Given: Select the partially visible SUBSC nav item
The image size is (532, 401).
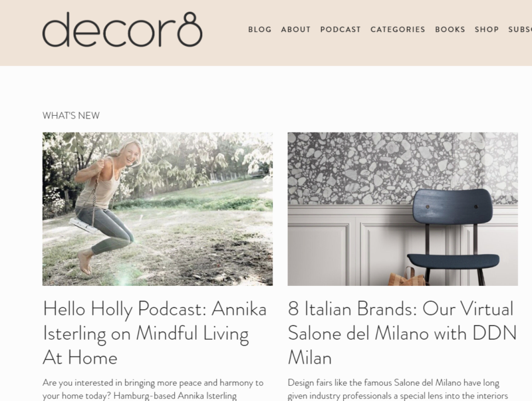Looking at the screenshot, I should (520, 29).
